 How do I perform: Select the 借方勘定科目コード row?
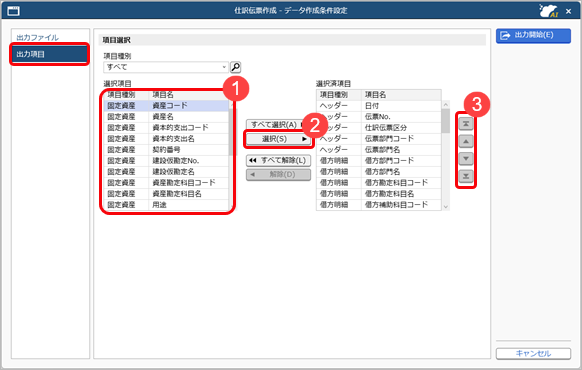point(379,183)
